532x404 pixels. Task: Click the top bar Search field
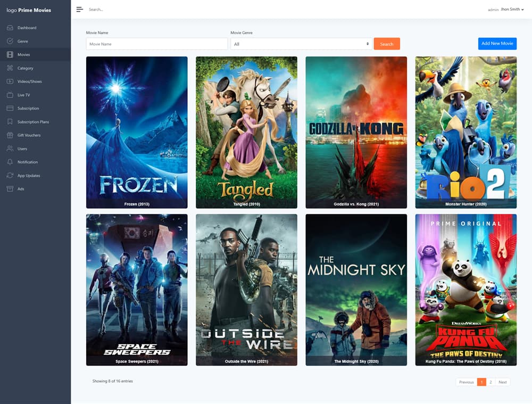coord(96,10)
